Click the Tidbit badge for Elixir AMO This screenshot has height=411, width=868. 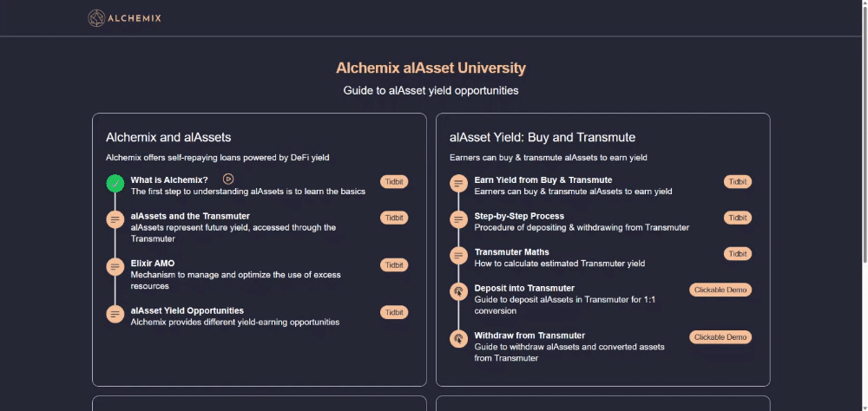click(394, 265)
